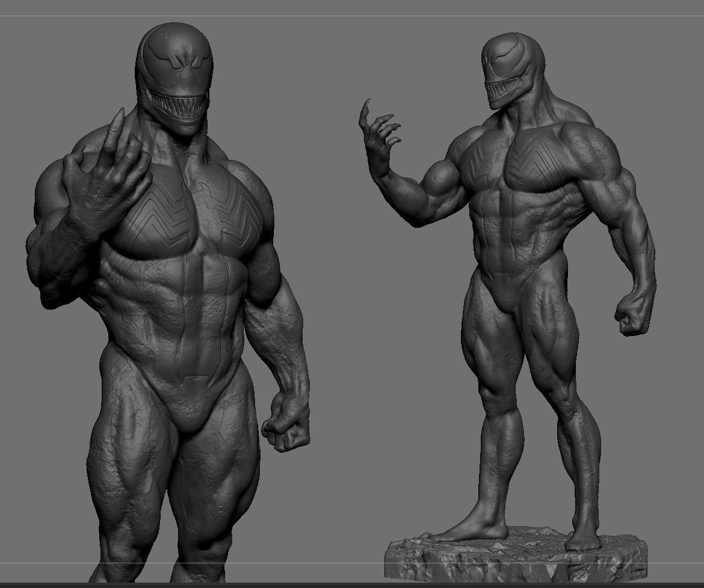The width and height of the screenshot is (704, 588).
Task: Click the clenched fist of the full-body model
Action: click(x=632, y=314)
